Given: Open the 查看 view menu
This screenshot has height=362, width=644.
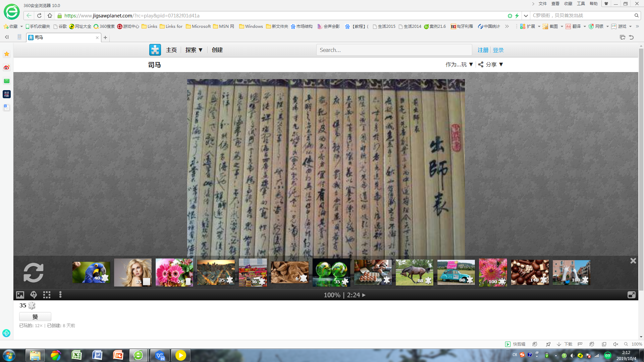Looking at the screenshot, I should click(x=555, y=4).
